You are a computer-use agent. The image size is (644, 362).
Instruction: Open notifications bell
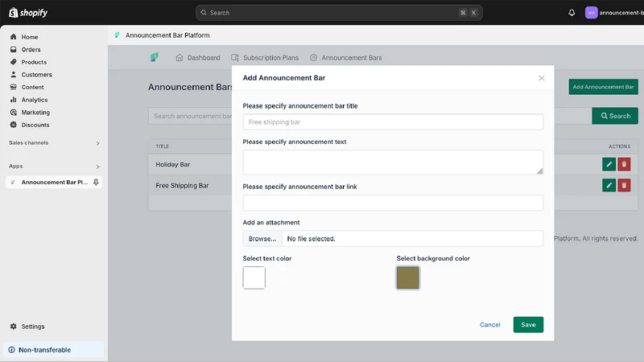tap(572, 13)
